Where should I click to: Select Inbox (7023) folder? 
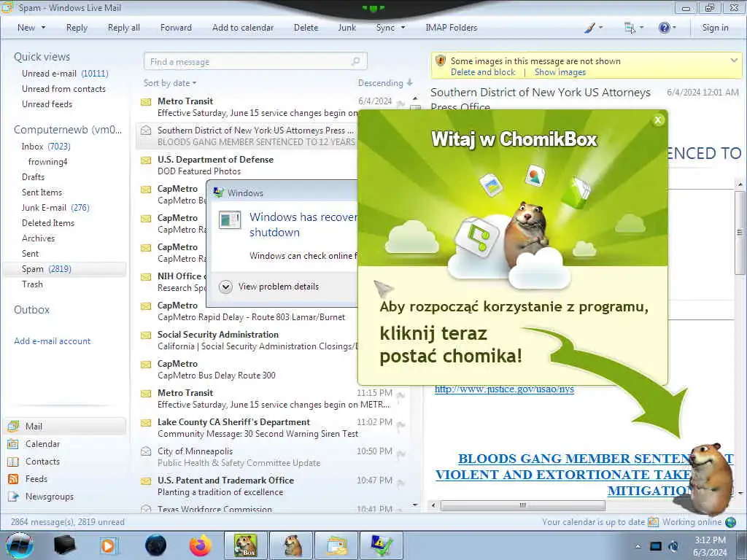pyautogui.click(x=46, y=146)
